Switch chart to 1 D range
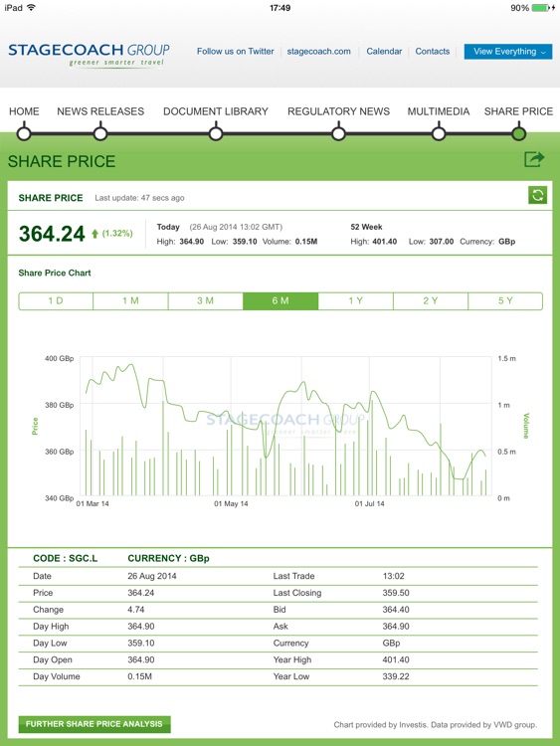The width and height of the screenshot is (560, 746). [56, 300]
